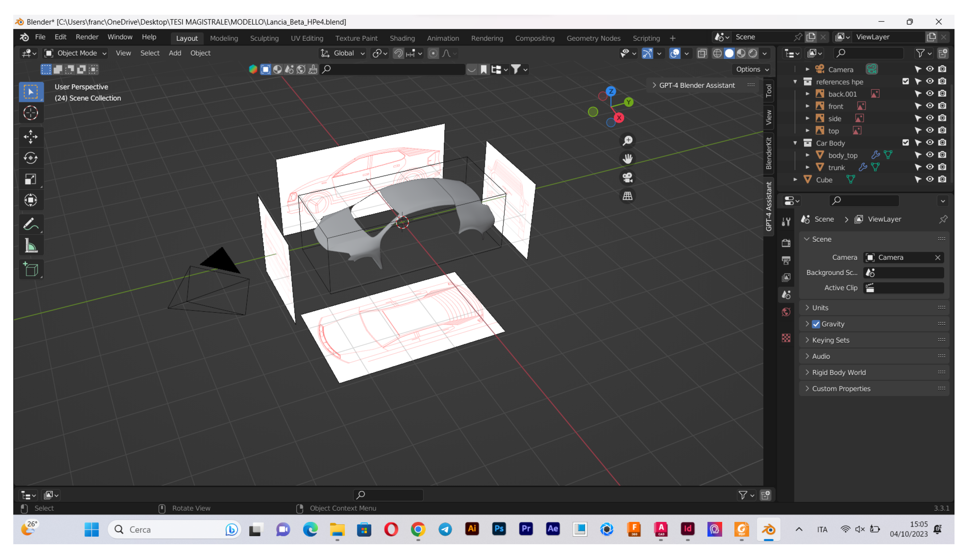966x560 pixels.
Task: Choose the Annotate pencil tool
Action: point(31,225)
